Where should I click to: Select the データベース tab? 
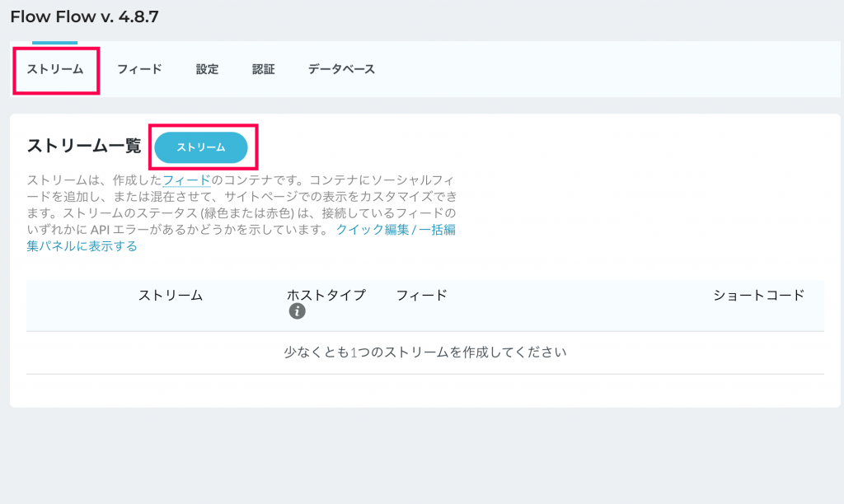(x=341, y=69)
